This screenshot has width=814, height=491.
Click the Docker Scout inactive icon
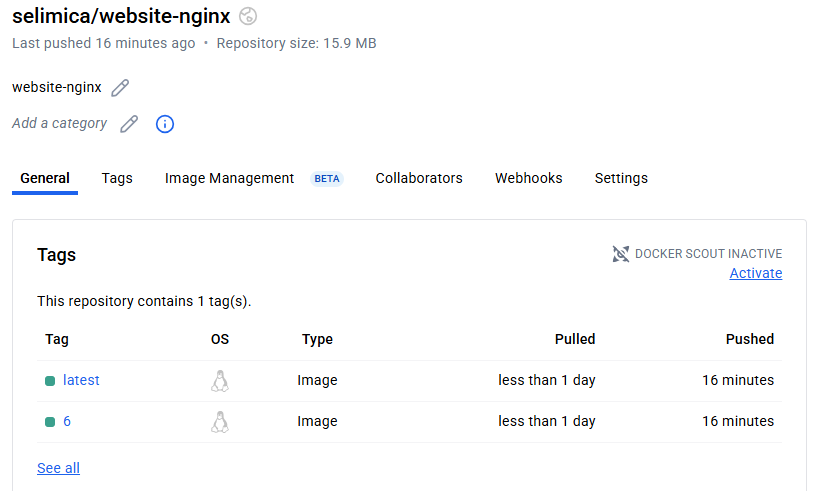[x=621, y=254]
